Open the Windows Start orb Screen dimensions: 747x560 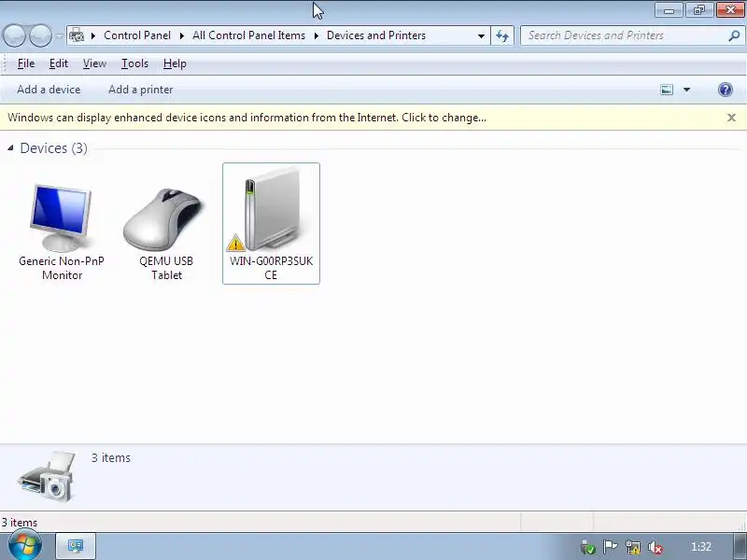pos(24,546)
